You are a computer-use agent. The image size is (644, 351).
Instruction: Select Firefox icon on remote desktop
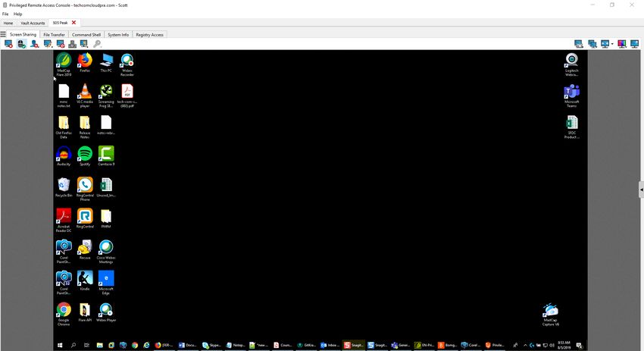point(85,63)
